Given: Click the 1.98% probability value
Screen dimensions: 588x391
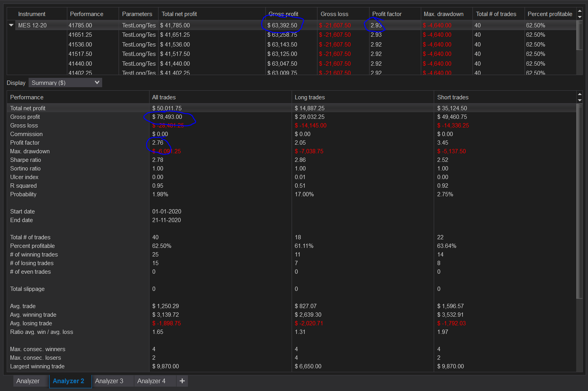Looking at the screenshot, I should (x=160, y=194).
